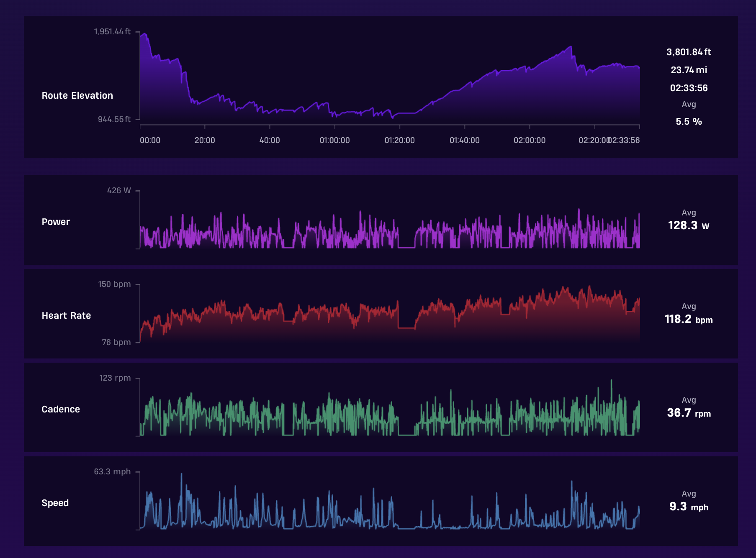Click the 01:40:00 time axis label
Screen dimensions: 756x558
(x=465, y=141)
